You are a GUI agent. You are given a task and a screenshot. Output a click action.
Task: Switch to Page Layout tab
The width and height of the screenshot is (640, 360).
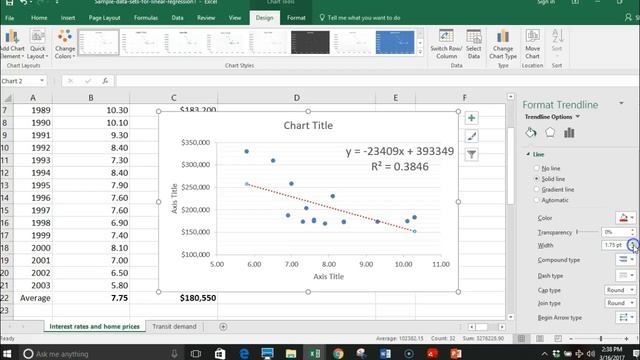pyautogui.click(x=104, y=18)
